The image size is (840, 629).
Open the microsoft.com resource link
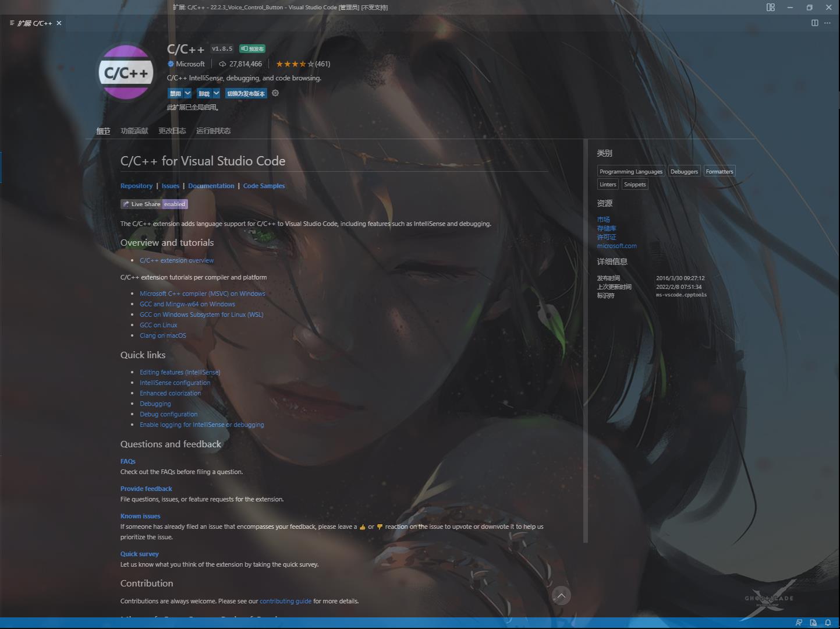(x=617, y=246)
